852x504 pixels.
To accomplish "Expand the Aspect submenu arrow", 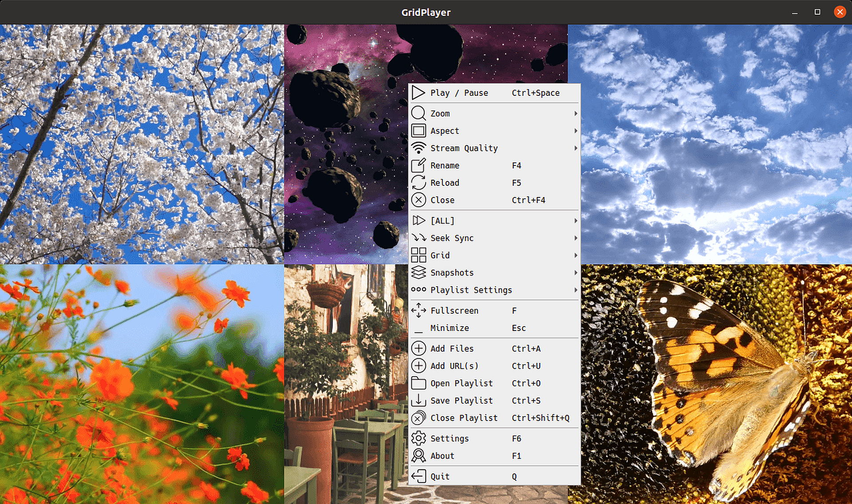I will tap(576, 131).
